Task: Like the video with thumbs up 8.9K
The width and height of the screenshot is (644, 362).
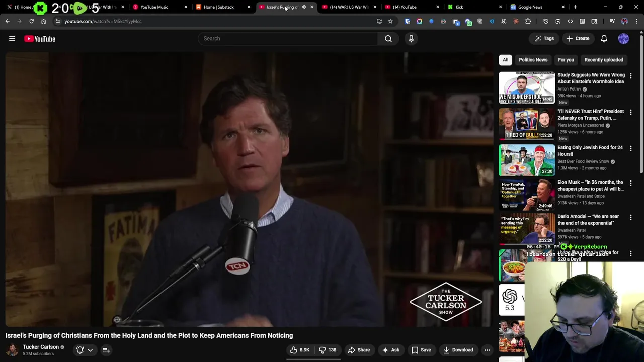Action: 300,350
